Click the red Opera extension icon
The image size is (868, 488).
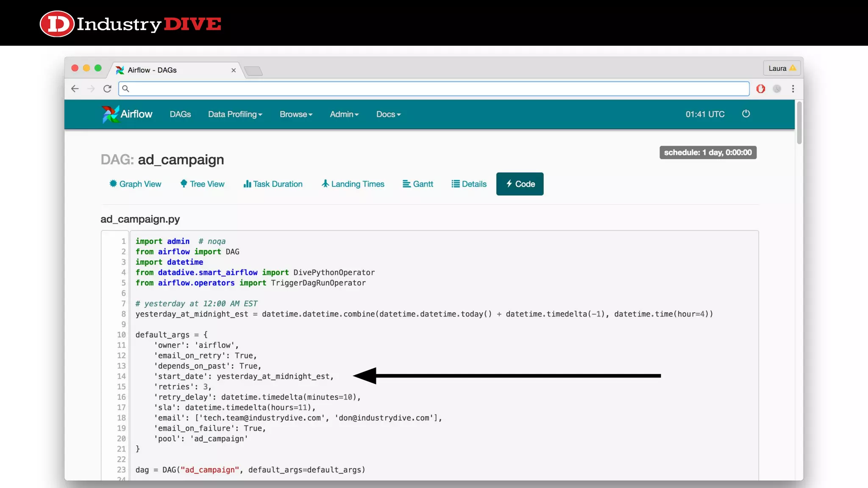pyautogui.click(x=761, y=89)
